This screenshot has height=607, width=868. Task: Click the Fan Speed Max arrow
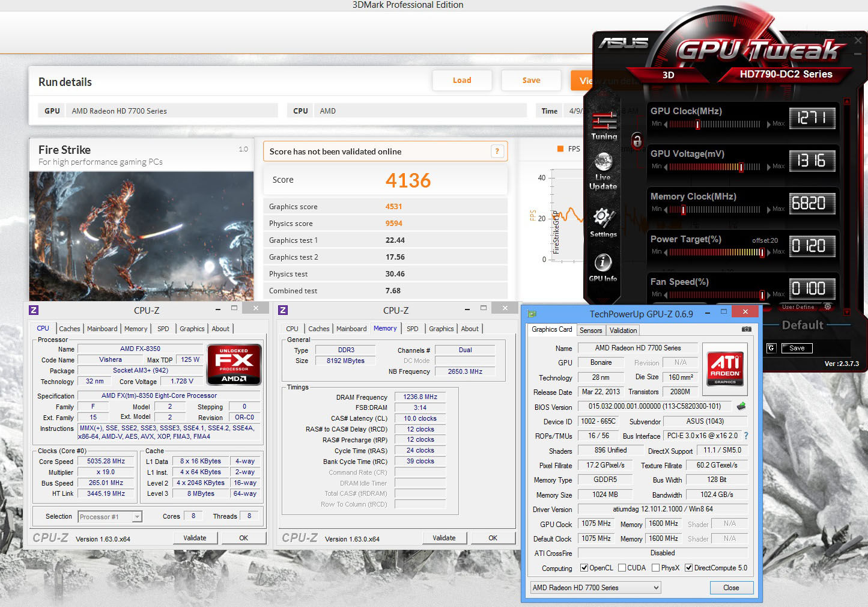click(x=768, y=295)
